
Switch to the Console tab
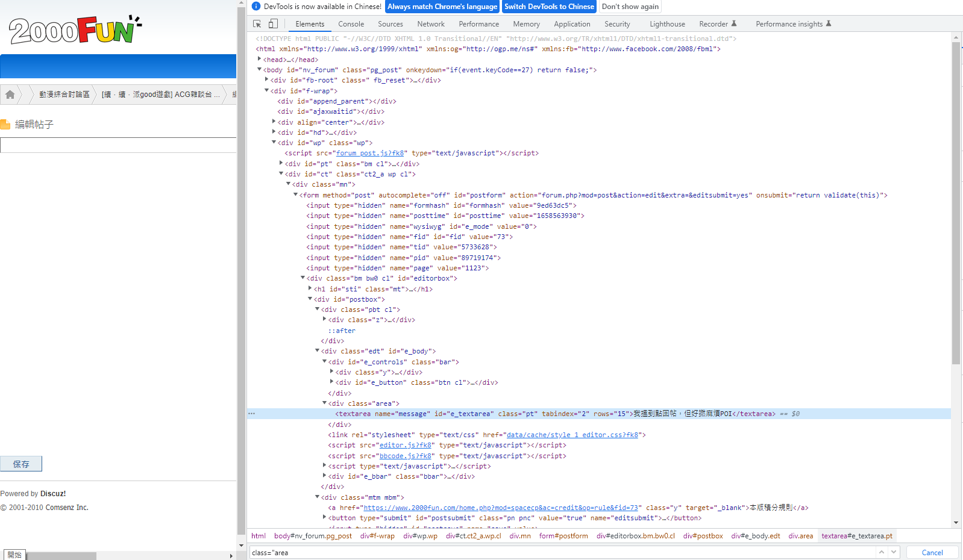pyautogui.click(x=351, y=24)
